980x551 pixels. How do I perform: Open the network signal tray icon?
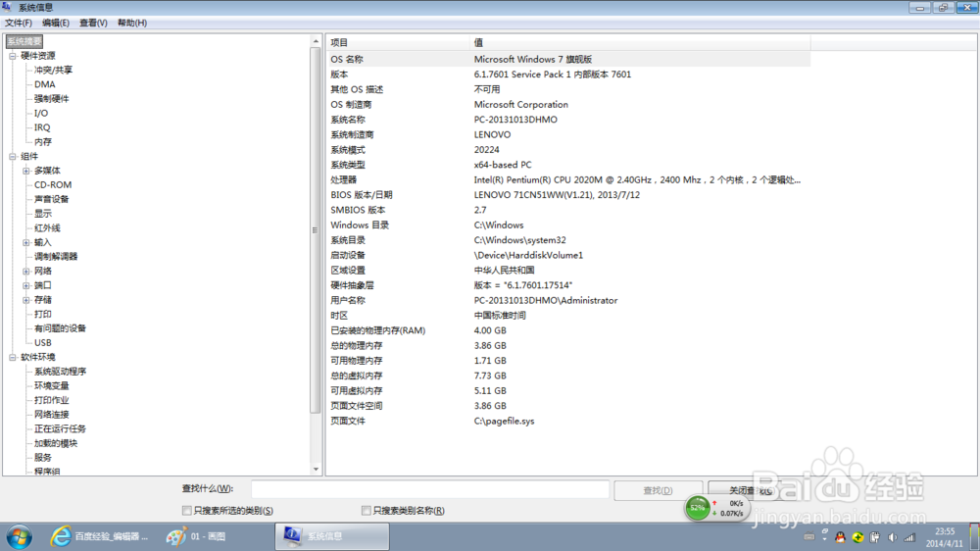pyautogui.click(x=910, y=537)
